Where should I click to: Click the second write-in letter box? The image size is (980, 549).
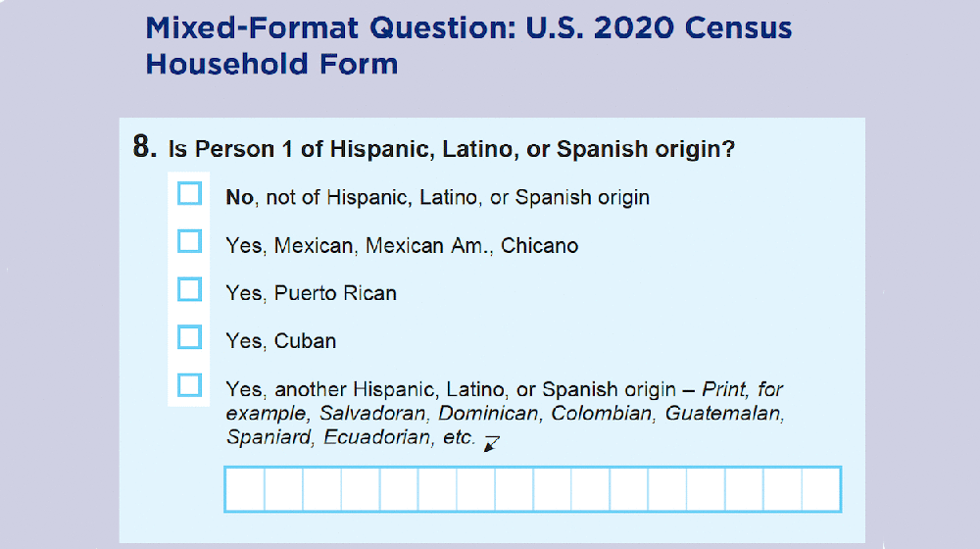click(x=284, y=489)
